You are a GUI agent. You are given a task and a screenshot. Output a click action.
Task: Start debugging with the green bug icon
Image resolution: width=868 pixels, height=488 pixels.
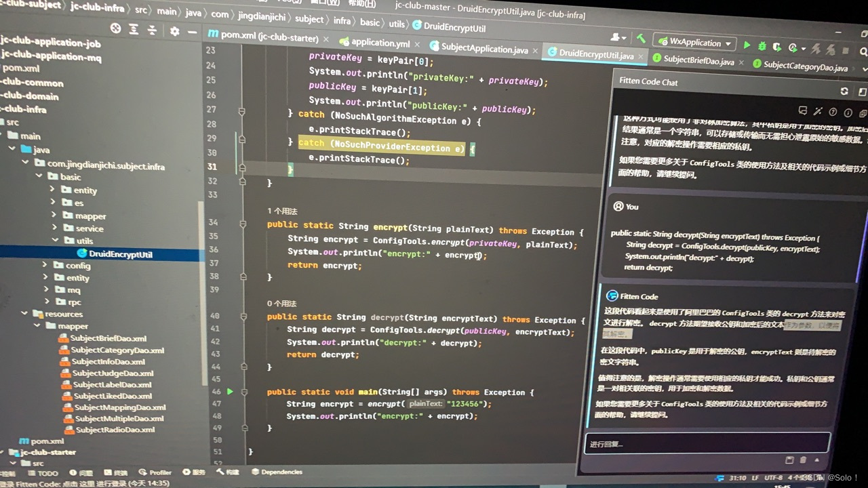point(762,46)
